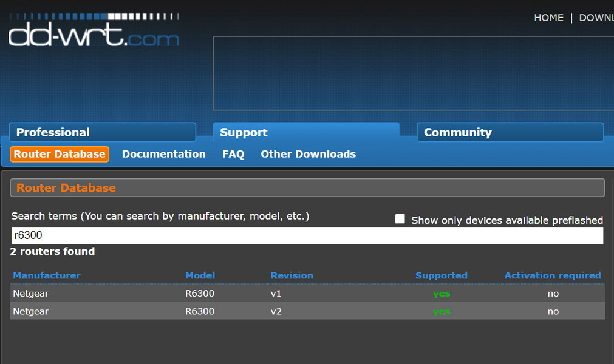Click R6300 model in v2 row
This screenshot has width=614, height=364.
pos(200,311)
